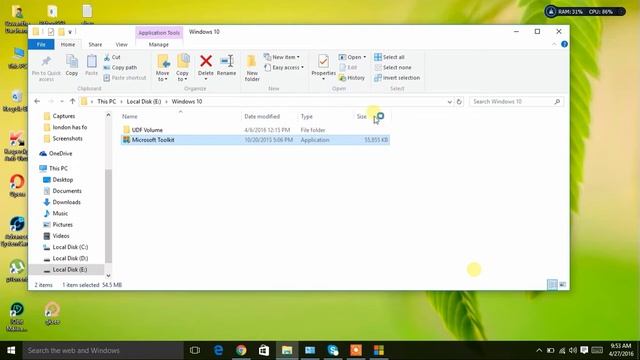Click the Up directory arrow
This screenshot has width=640, height=360.
(72, 101)
